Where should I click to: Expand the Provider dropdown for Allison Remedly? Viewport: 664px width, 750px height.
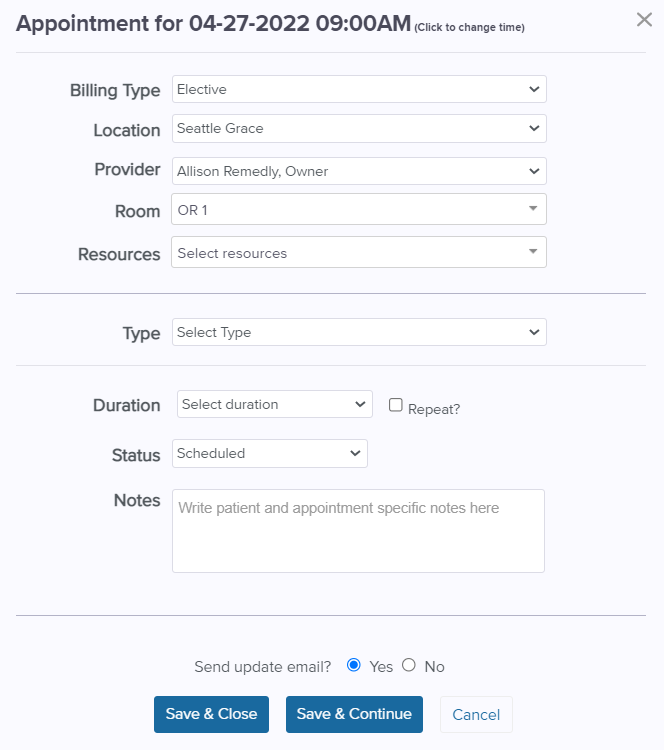coord(359,171)
